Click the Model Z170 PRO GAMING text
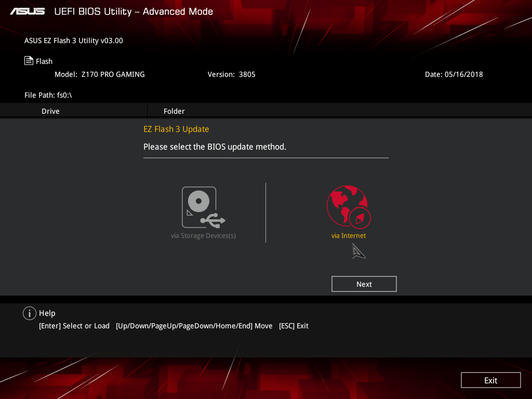532x399 pixels. (100, 74)
